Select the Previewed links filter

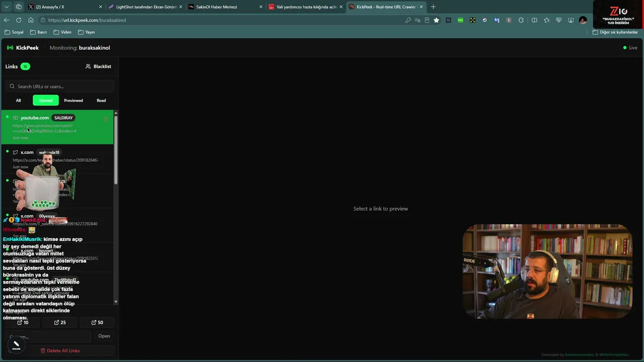[x=73, y=101]
